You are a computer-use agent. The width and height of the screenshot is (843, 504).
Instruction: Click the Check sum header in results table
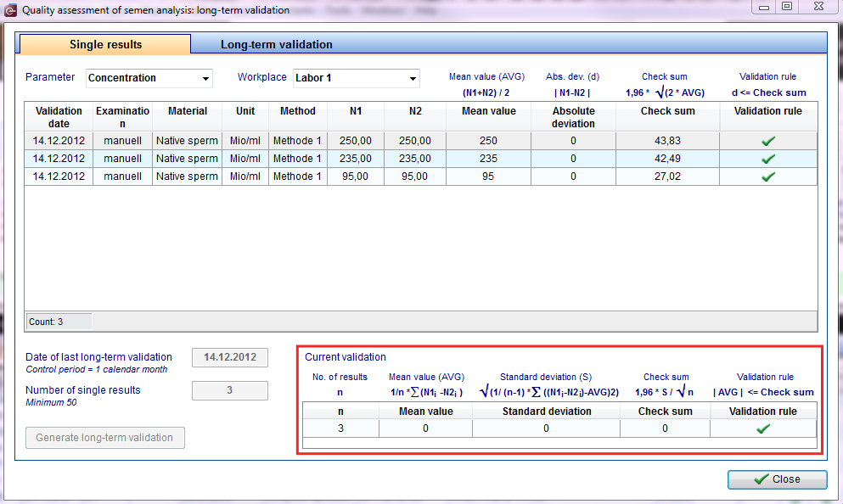668,117
